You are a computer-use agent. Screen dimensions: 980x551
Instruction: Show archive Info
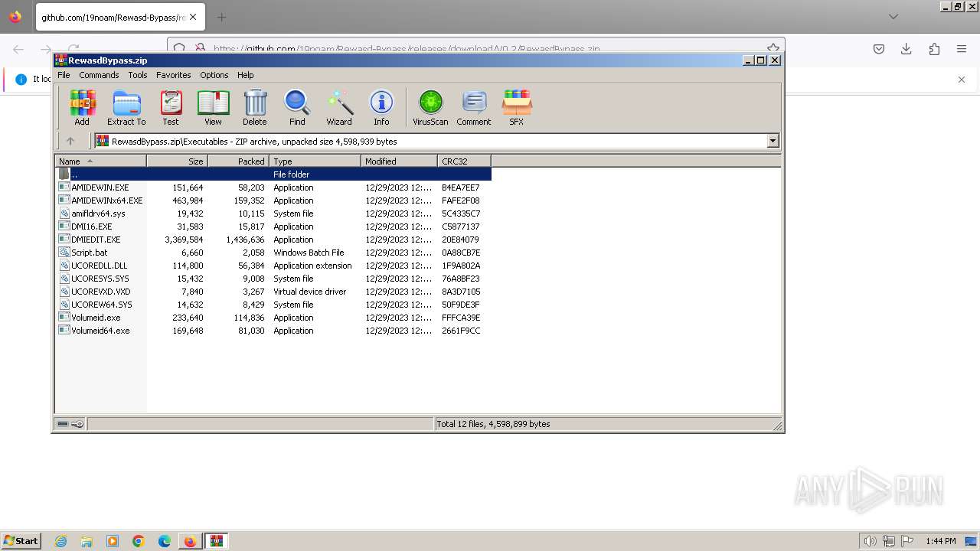pyautogui.click(x=381, y=107)
